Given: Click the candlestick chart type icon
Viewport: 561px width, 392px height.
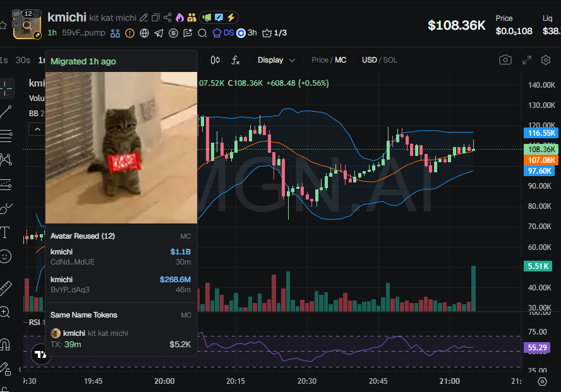Looking at the screenshot, I should 215,60.
